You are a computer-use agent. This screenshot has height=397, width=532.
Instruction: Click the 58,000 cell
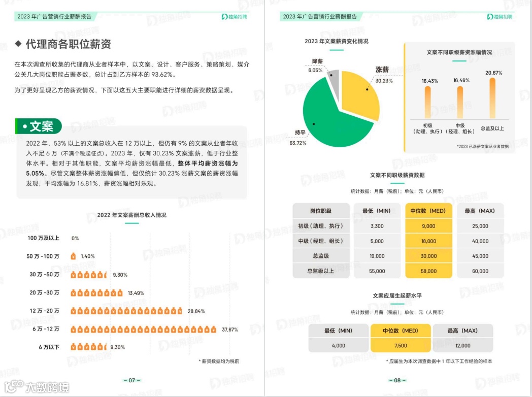tap(428, 271)
